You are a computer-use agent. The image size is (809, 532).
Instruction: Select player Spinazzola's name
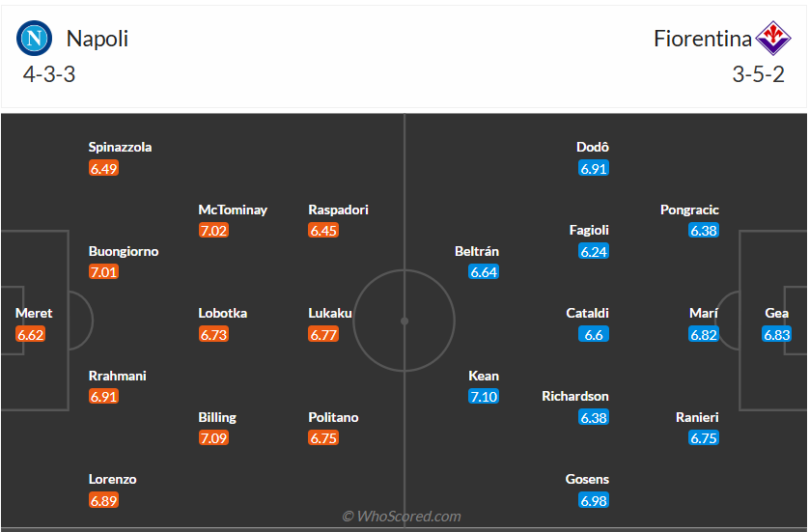pos(120,148)
